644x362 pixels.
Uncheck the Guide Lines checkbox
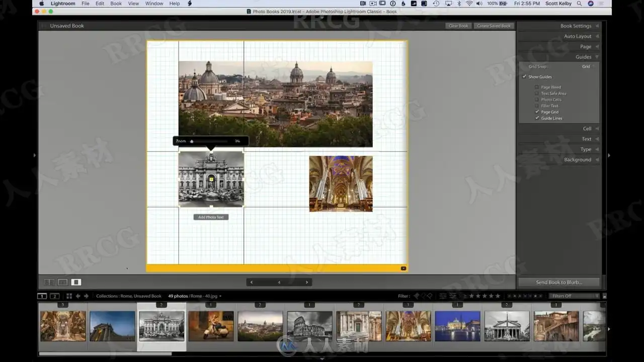[537, 118]
